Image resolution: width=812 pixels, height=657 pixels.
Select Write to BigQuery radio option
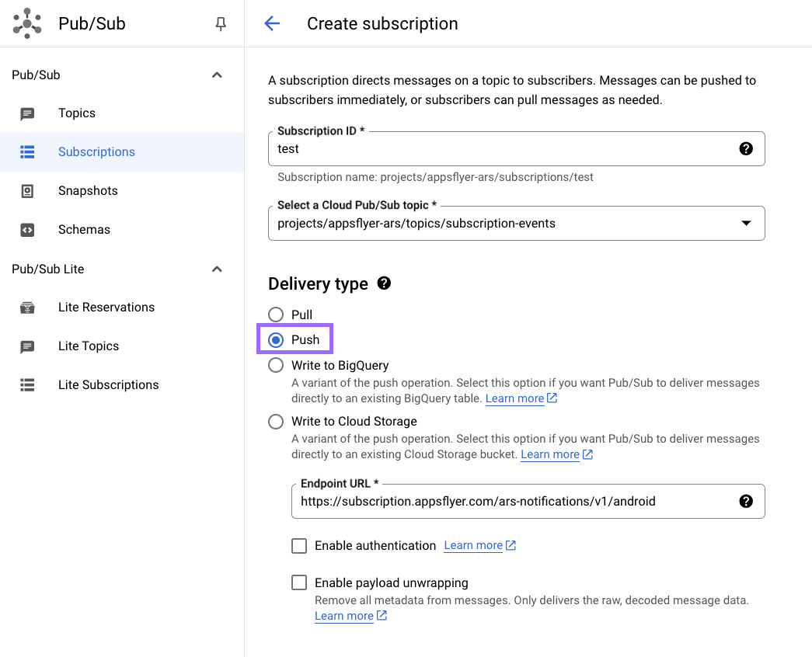(x=276, y=365)
